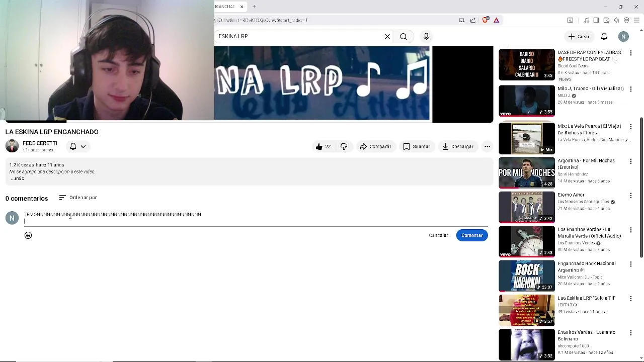
Task: Click the '0 comentarios' heading
Action: [27, 199]
